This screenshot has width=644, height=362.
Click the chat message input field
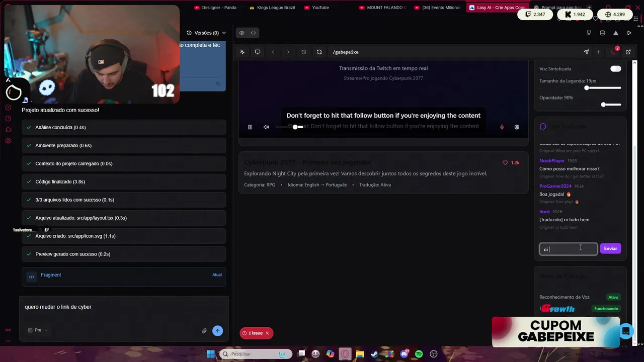[569, 249]
